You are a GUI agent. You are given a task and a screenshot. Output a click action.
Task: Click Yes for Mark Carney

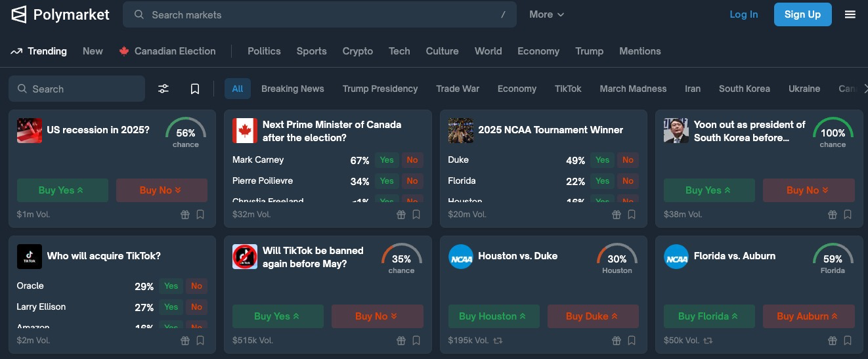pyautogui.click(x=387, y=160)
